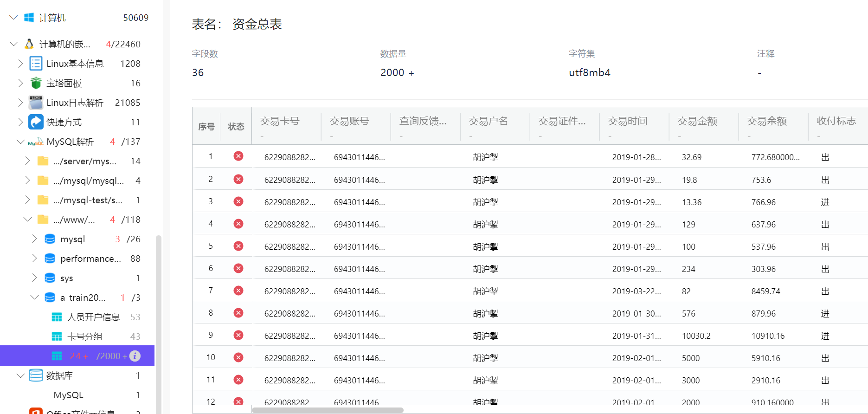868x414 pixels.
Task: Click the red status icon in row 1
Action: coord(238,156)
